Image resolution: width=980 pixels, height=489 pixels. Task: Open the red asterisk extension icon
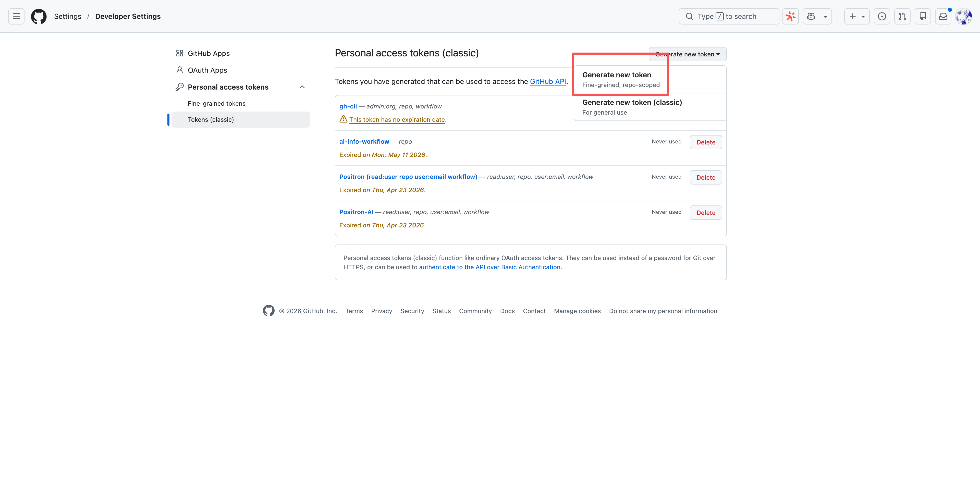click(x=791, y=16)
